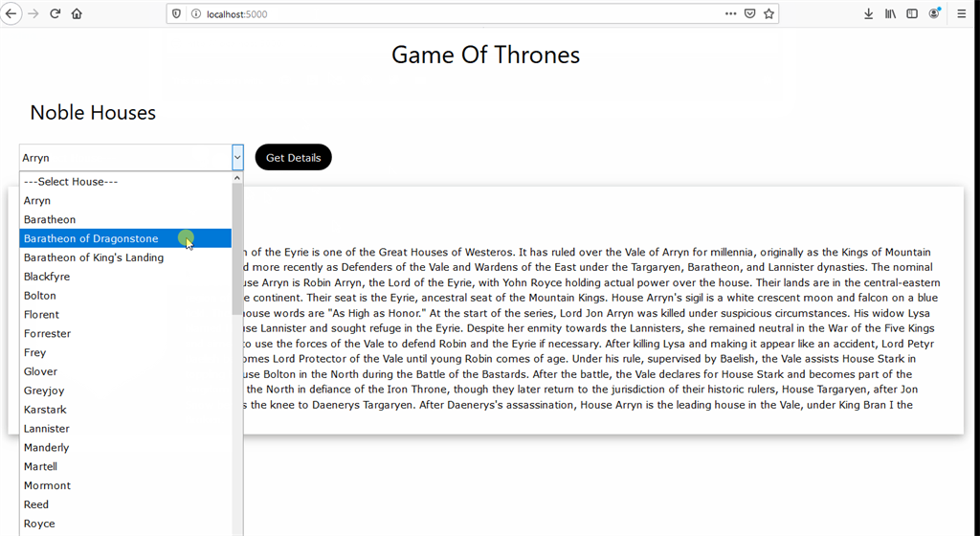
Task: Select Karstark from the dropdown
Action: 125,410
